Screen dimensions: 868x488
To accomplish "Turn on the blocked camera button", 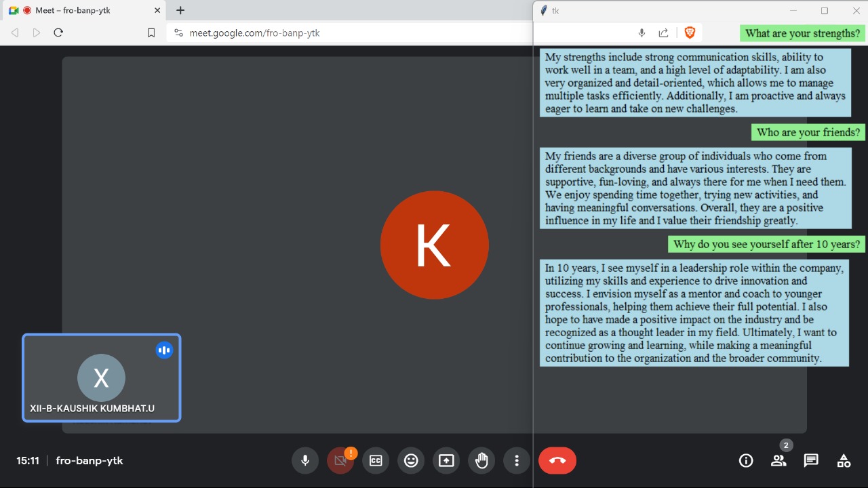I will point(340,461).
